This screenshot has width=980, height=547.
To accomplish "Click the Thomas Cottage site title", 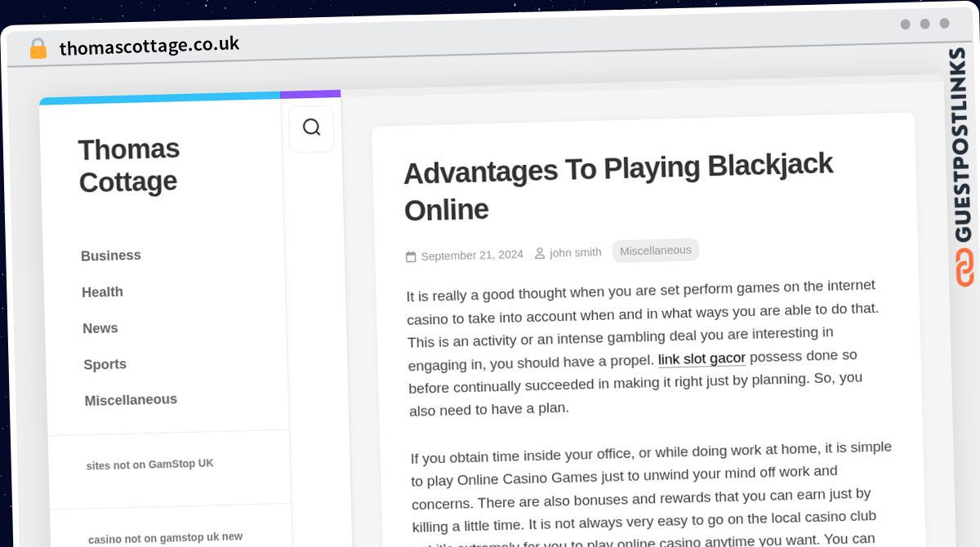I will pos(128,165).
